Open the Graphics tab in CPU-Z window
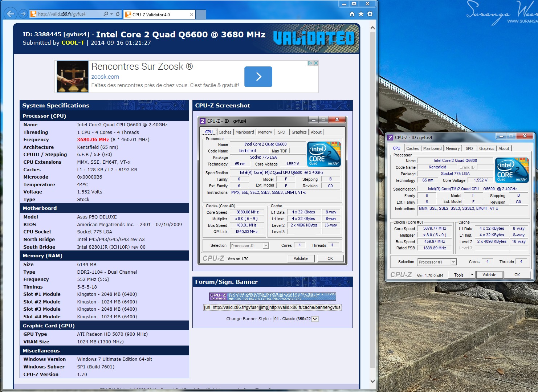The height and width of the screenshot is (392, 538). pos(486,148)
